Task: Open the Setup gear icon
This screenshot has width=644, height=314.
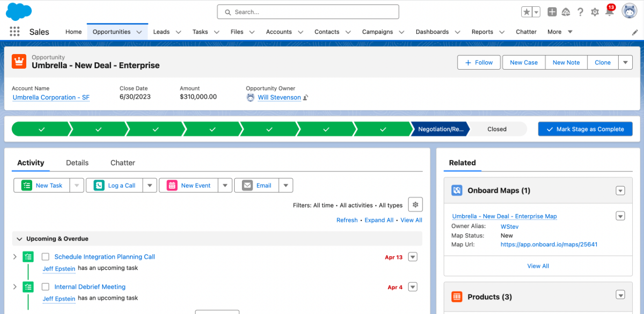Action: 594,12
